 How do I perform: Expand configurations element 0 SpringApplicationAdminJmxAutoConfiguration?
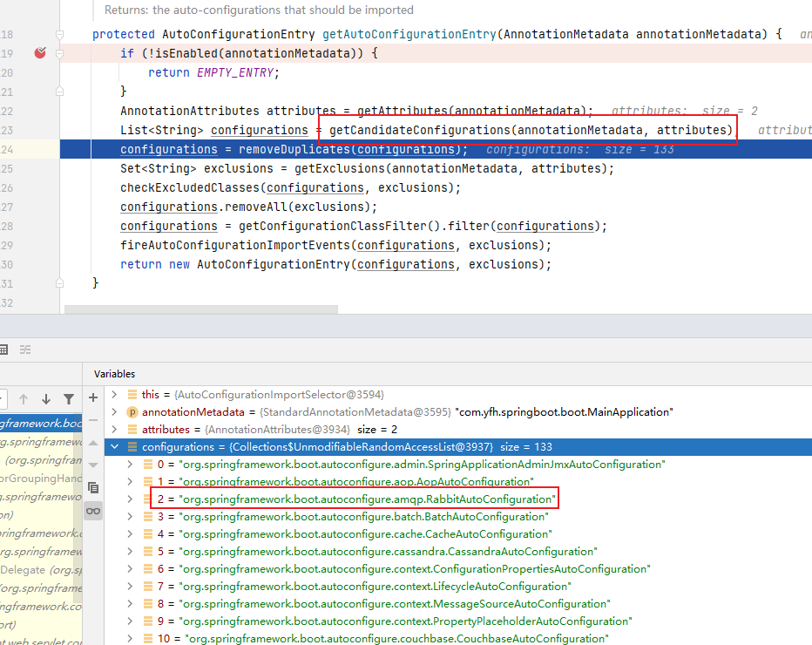click(130, 465)
